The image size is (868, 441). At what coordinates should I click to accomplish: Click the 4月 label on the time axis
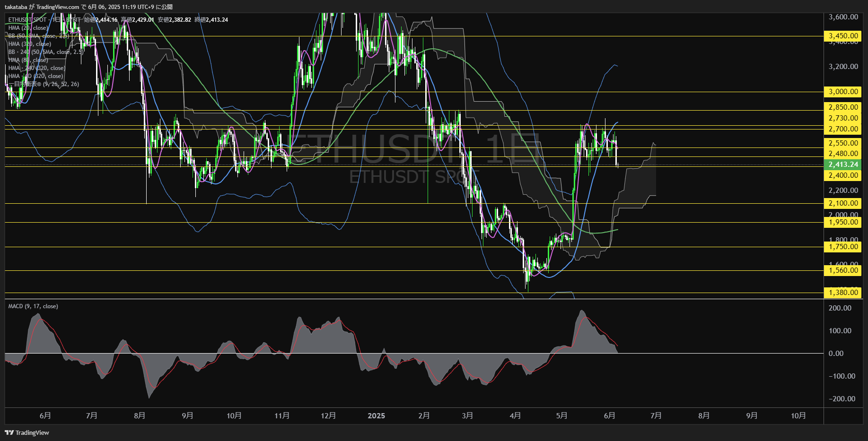tap(515, 416)
